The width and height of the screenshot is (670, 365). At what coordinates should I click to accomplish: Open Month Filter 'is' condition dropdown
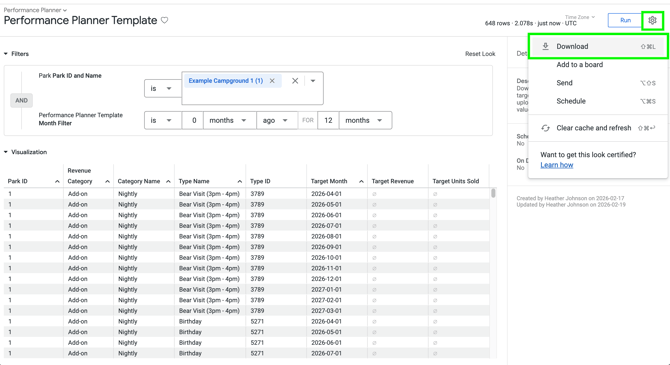click(163, 121)
